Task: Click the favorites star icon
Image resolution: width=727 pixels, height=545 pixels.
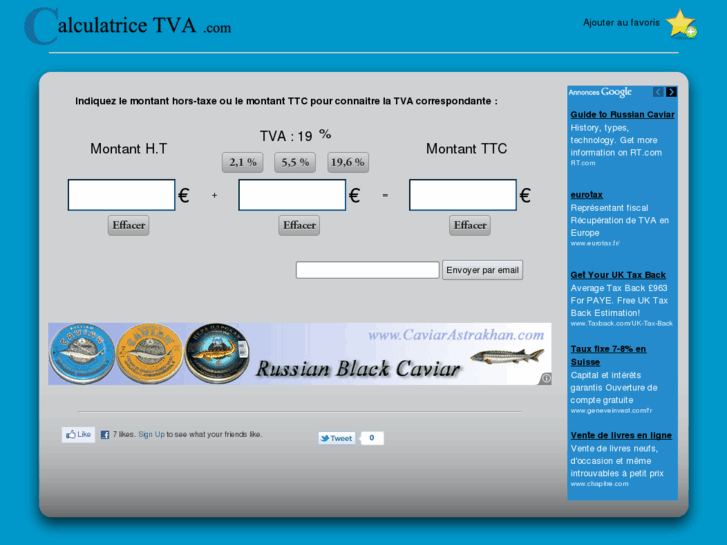Action: (x=681, y=24)
